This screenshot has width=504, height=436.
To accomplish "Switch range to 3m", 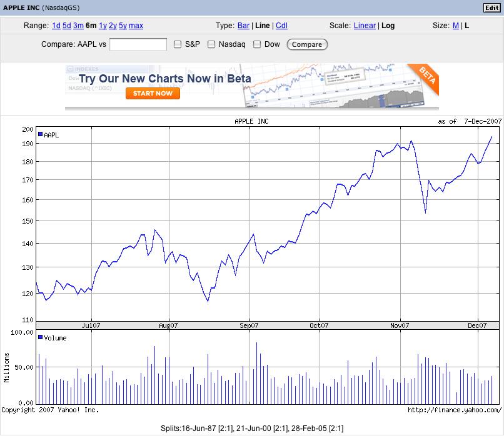I will [78, 26].
